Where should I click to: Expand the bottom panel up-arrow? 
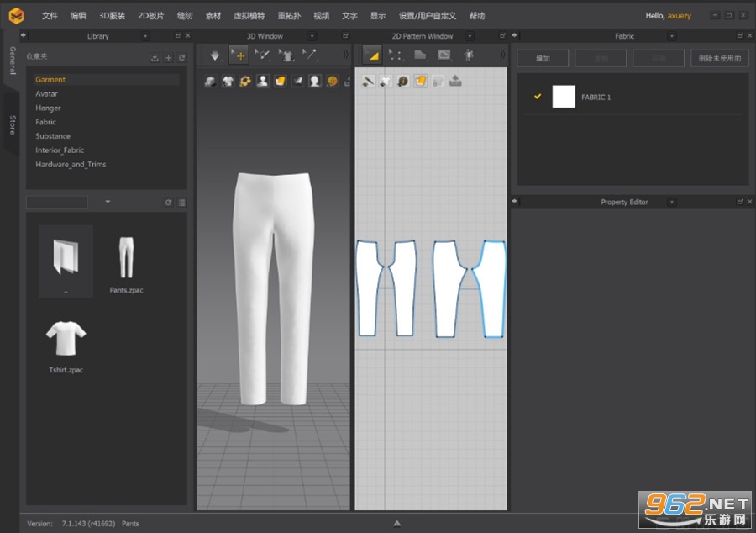click(x=396, y=524)
